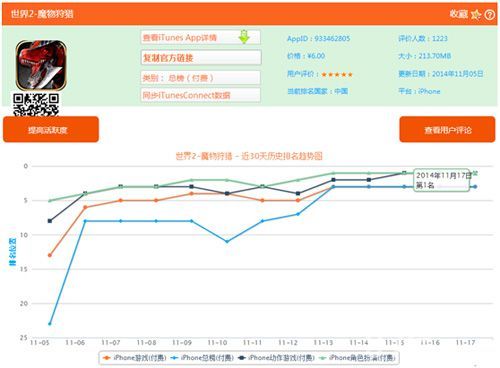The width and height of the screenshot is (500, 368).
Task: Click the favorite star icon
Action: (x=476, y=14)
